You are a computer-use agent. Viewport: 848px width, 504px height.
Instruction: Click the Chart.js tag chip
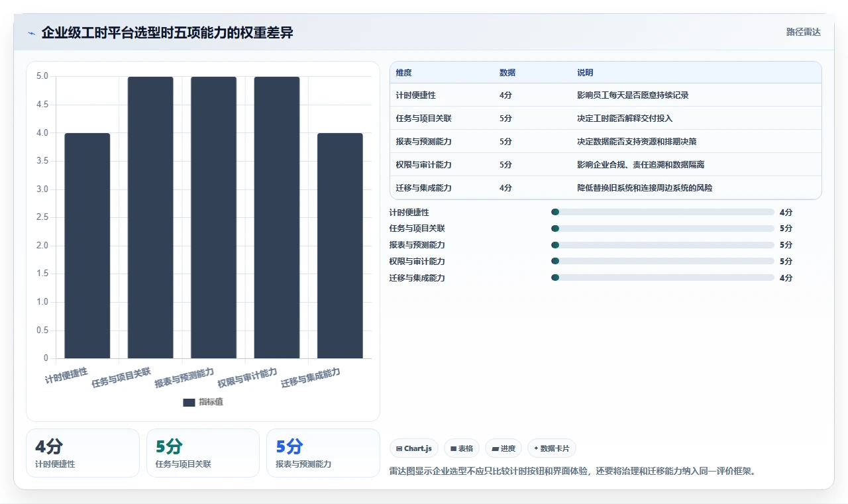[414, 448]
